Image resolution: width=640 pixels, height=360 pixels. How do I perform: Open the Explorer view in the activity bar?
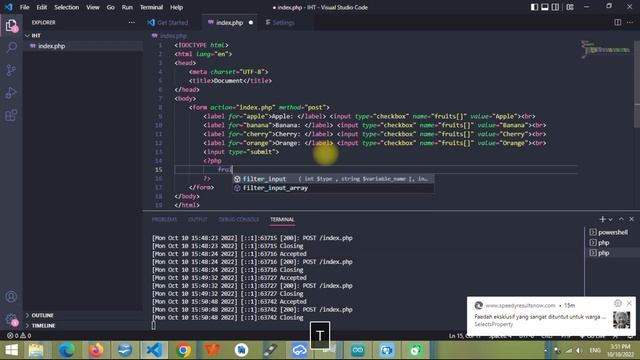click(11, 25)
